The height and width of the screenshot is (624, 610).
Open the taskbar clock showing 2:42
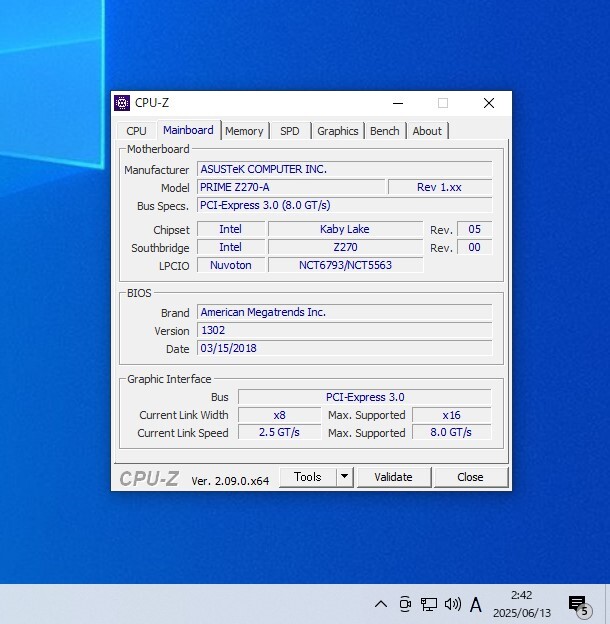click(x=522, y=604)
